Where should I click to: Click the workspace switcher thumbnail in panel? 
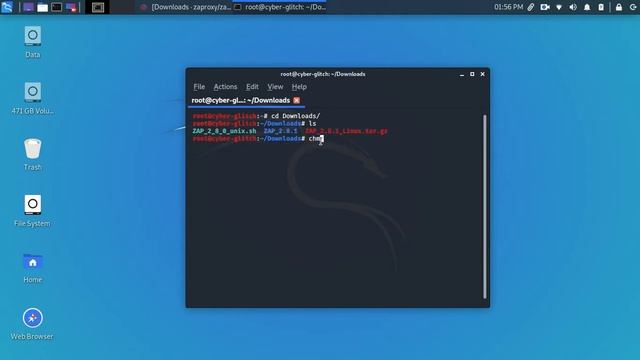[98, 7]
